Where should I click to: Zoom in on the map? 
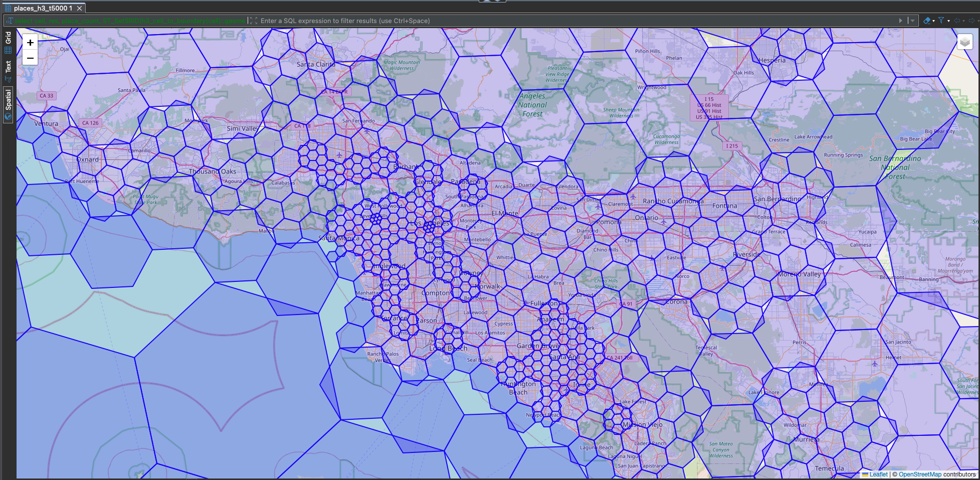pos(30,43)
